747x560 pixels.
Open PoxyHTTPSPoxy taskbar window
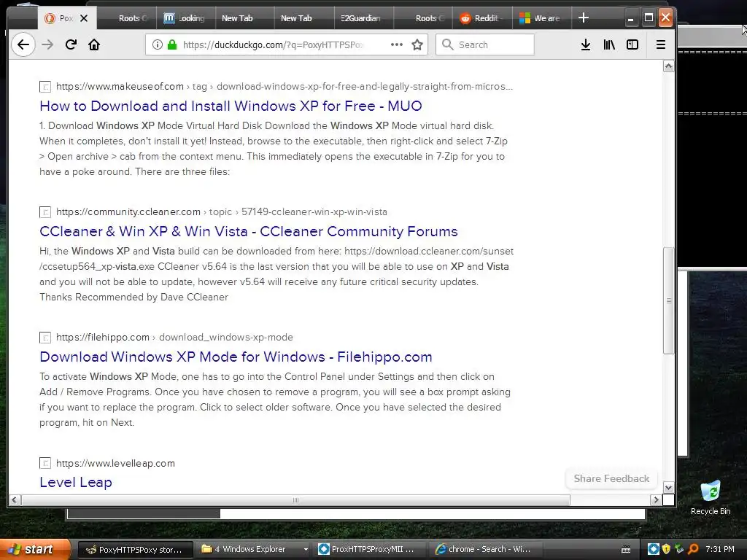click(x=135, y=550)
